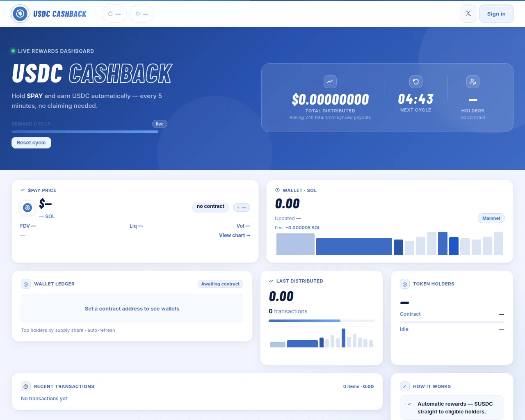The height and width of the screenshot is (420, 525).
Task: Click the $PAY token coin icon
Action: (x=27, y=208)
